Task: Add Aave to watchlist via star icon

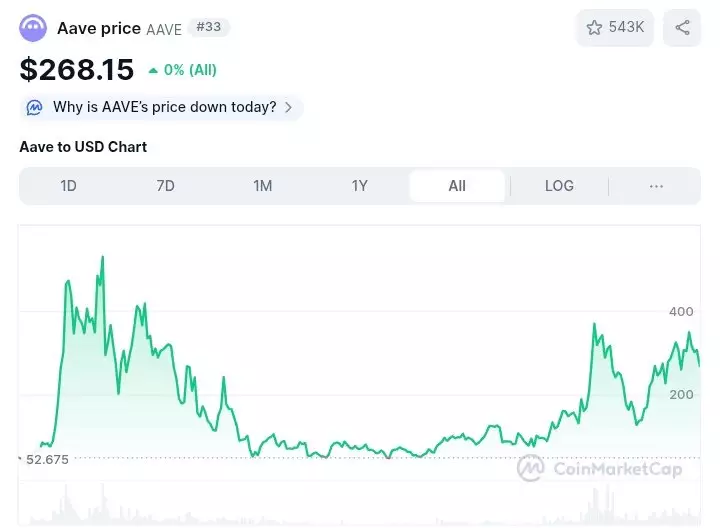Action: [x=594, y=28]
